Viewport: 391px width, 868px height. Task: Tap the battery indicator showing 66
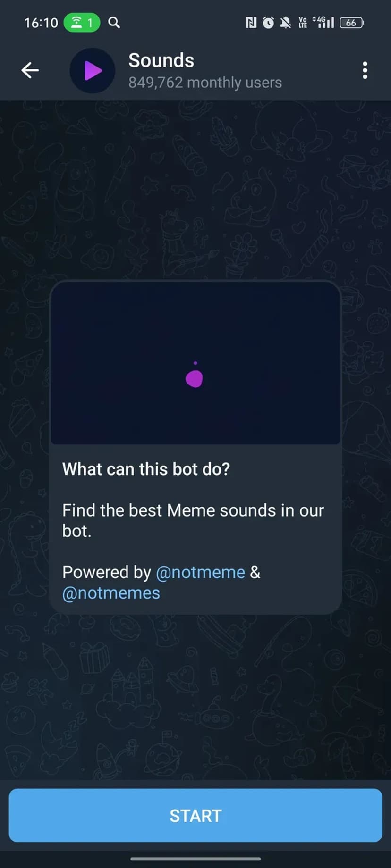point(352,23)
